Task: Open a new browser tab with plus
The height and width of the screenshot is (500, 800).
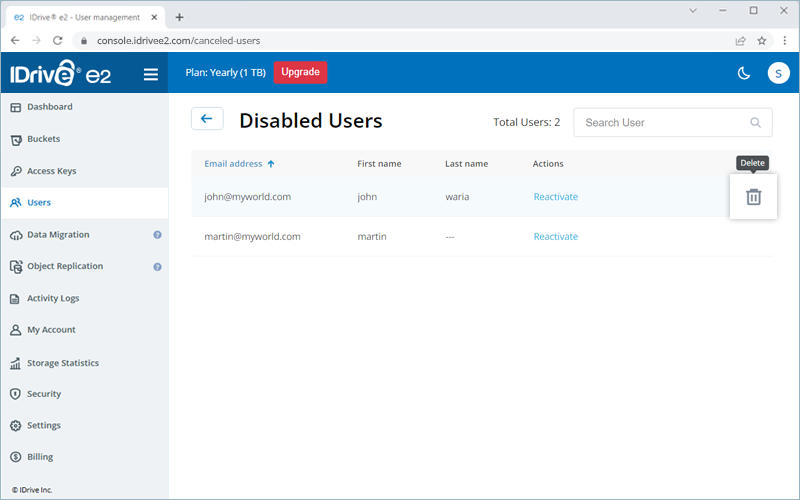Action: coord(179,17)
